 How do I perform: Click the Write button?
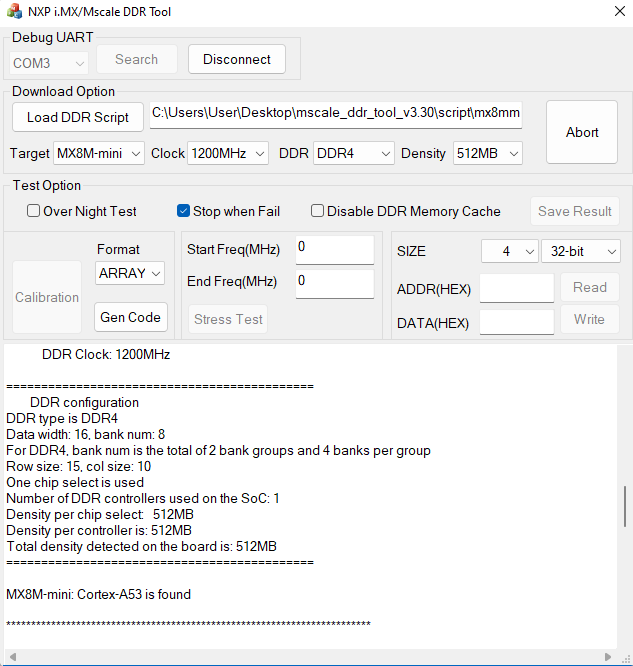point(590,319)
